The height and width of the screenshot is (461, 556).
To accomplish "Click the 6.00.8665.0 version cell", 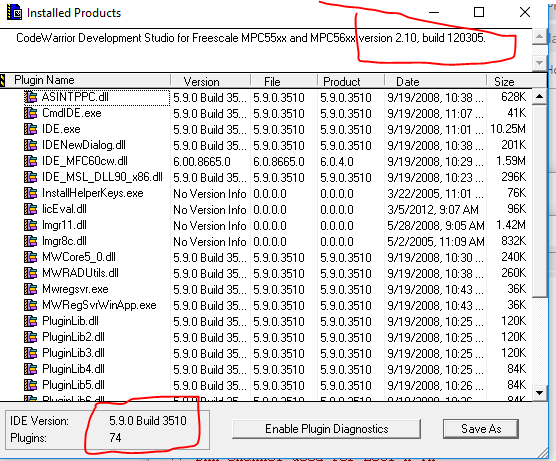I will click(202, 162).
